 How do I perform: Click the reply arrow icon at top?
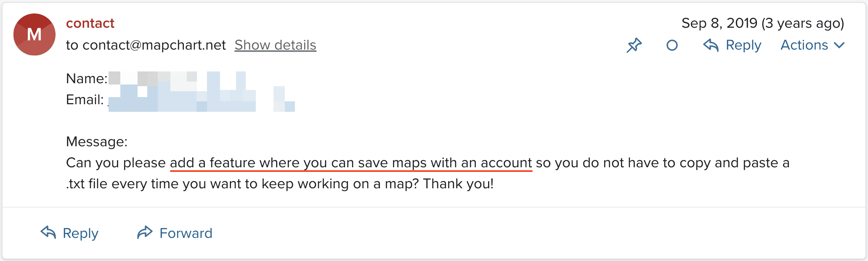pyautogui.click(x=711, y=45)
